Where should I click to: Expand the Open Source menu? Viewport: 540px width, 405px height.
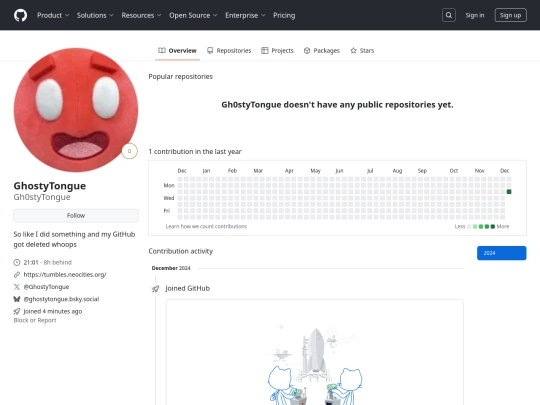tap(193, 15)
